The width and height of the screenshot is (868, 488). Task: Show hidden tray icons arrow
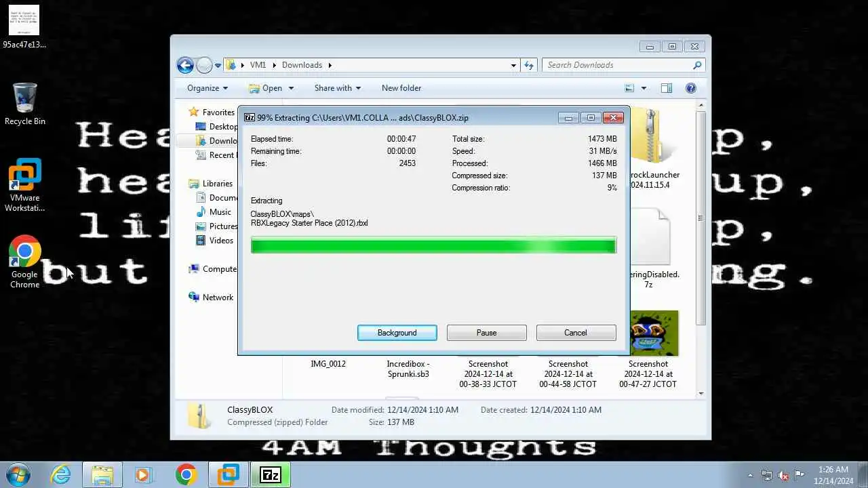[750, 475]
